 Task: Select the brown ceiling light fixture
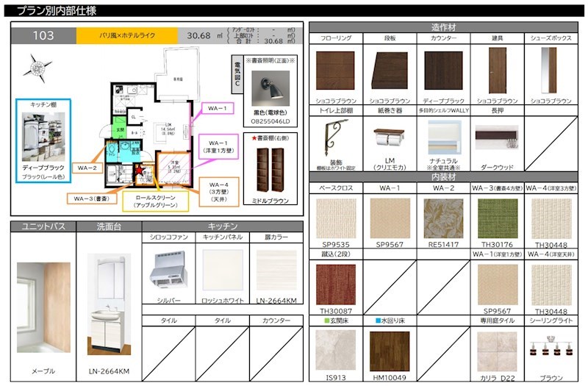tap(551, 352)
